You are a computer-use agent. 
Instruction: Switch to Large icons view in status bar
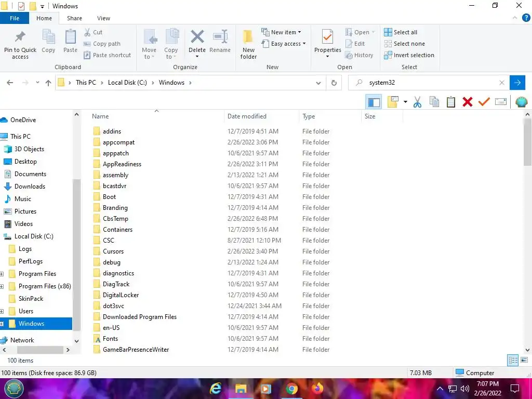pyautogui.click(x=524, y=360)
